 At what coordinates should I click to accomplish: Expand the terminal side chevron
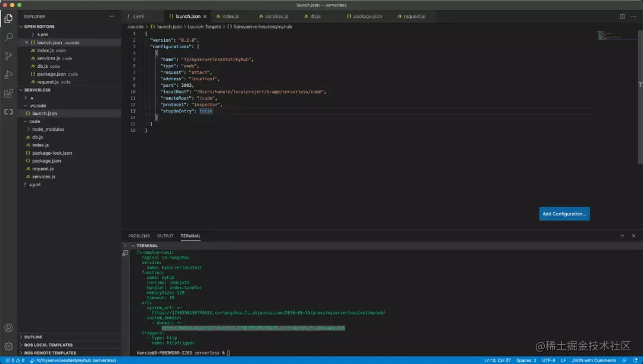pyautogui.click(x=125, y=245)
